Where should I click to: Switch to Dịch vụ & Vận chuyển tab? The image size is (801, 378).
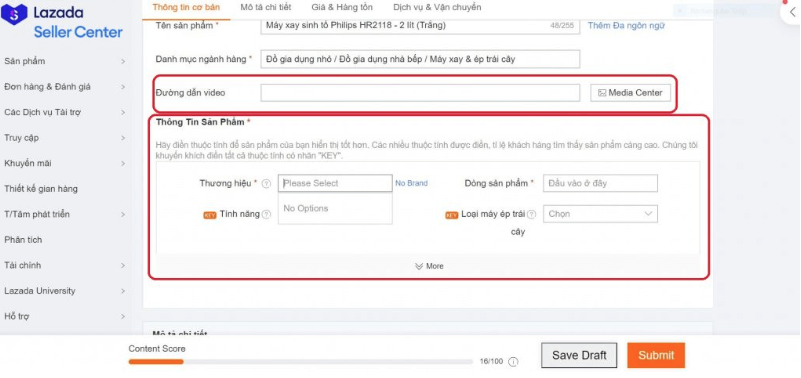pyautogui.click(x=437, y=7)
